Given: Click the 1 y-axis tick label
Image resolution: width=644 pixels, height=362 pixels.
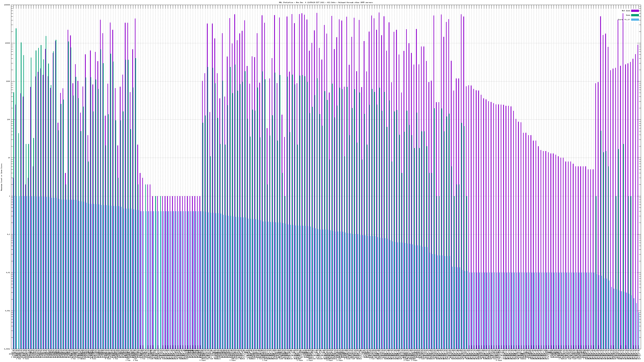Looking at the screenshot, I should 9,196.
